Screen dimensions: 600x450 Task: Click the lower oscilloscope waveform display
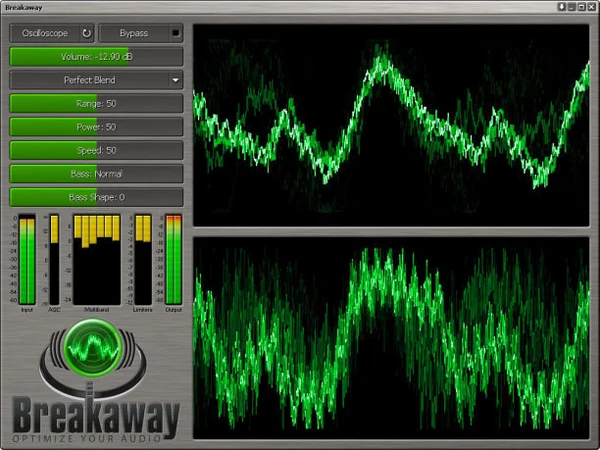(391, 338)
